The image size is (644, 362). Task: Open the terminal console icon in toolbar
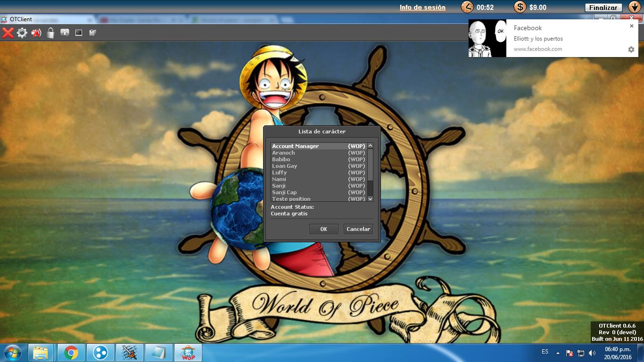79,33
